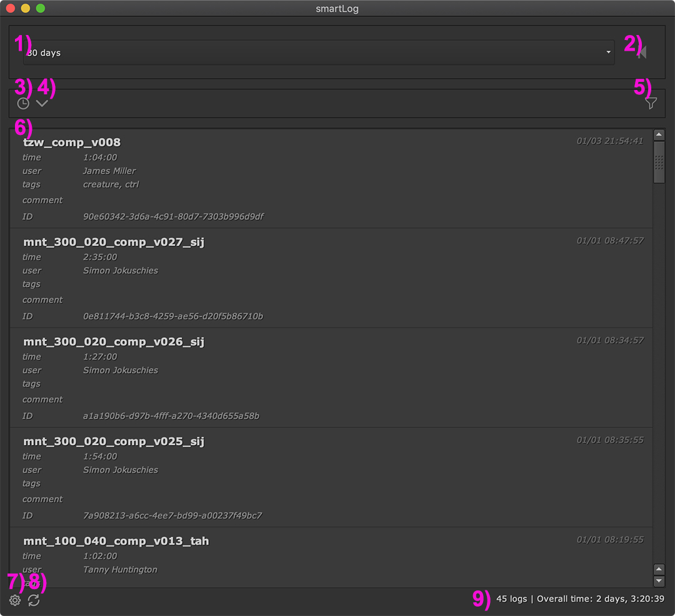Select the mnt_100_040_comp_v013_tah log entry

(116, 541)
